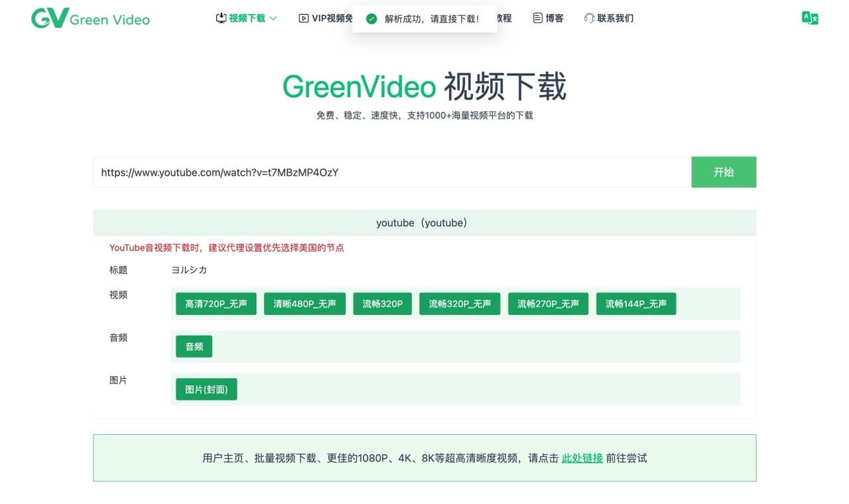Image resolution: width=849 pixels, height=504 pixels.
Task: Focus the YouTube URL input field
Action: 392,172
